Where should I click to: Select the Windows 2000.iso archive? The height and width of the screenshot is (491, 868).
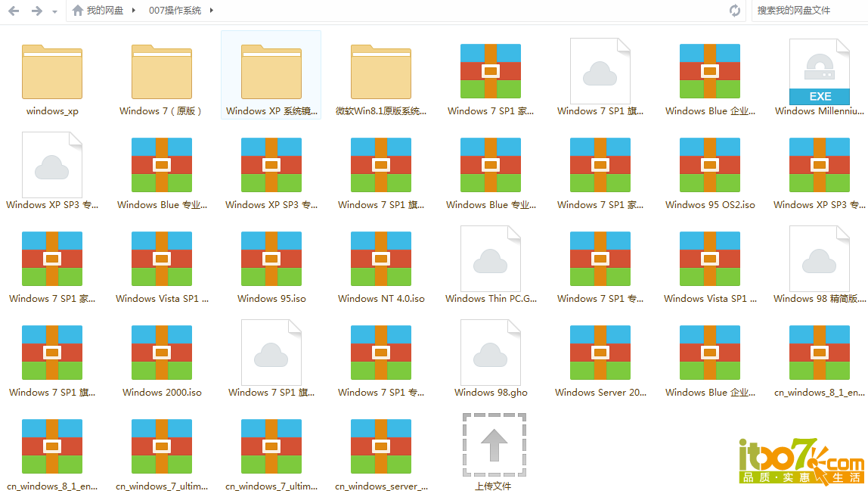coord(162,353)
